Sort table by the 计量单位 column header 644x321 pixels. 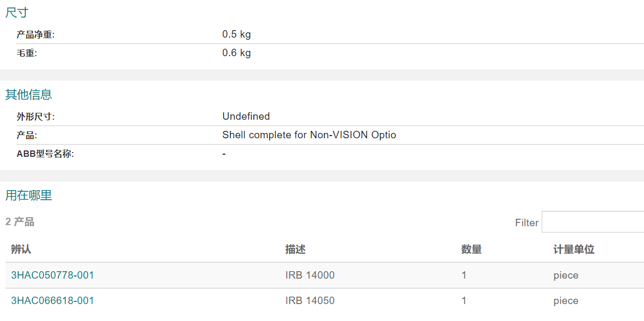(574, 249)
